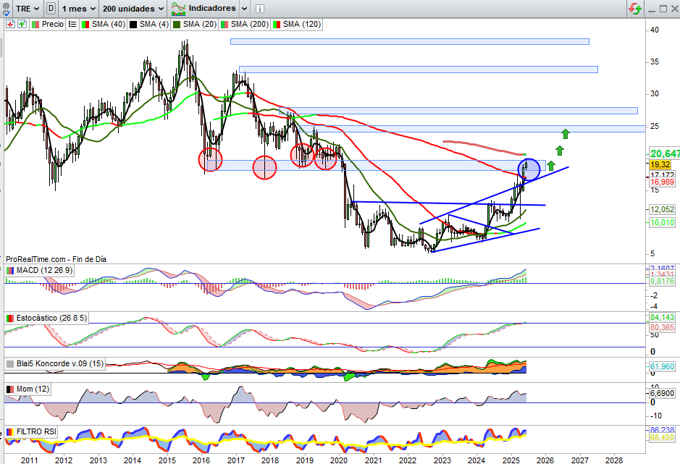This screenshot has height=464, width=680.
Task: Open Blai5 Koncorde v.09 (15) label
Action: click(60, 363)
